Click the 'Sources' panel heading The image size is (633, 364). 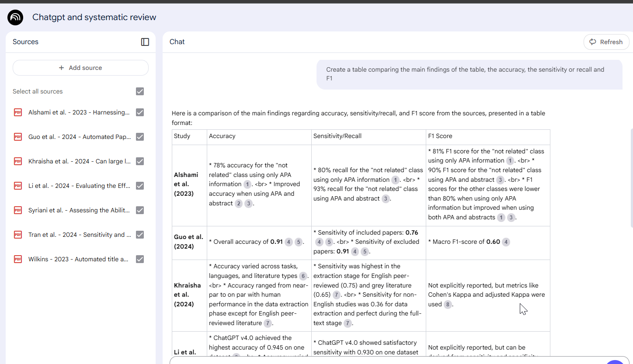25,42
